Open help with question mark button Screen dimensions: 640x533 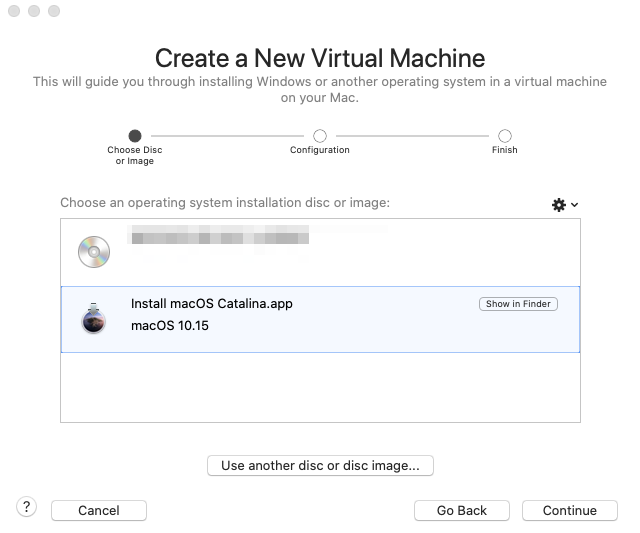27,507
